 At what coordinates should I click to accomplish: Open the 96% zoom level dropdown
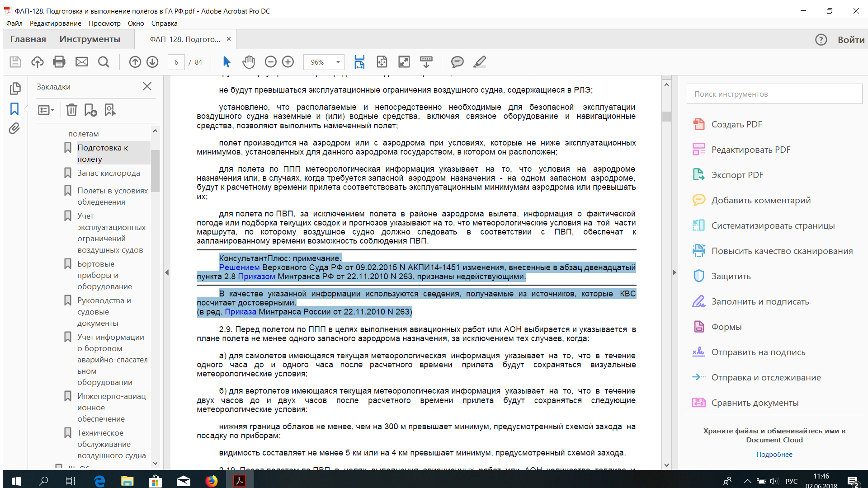coord(338,62)
